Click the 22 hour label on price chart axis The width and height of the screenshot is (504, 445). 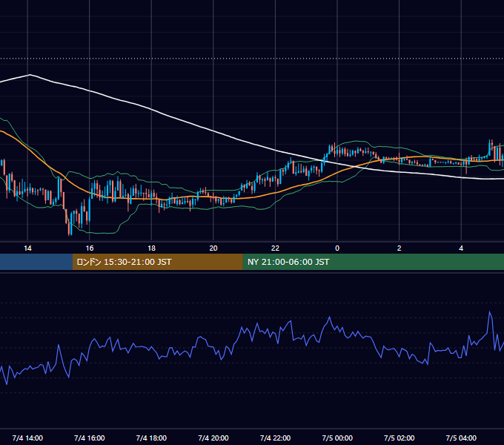(x=275, y=248)
